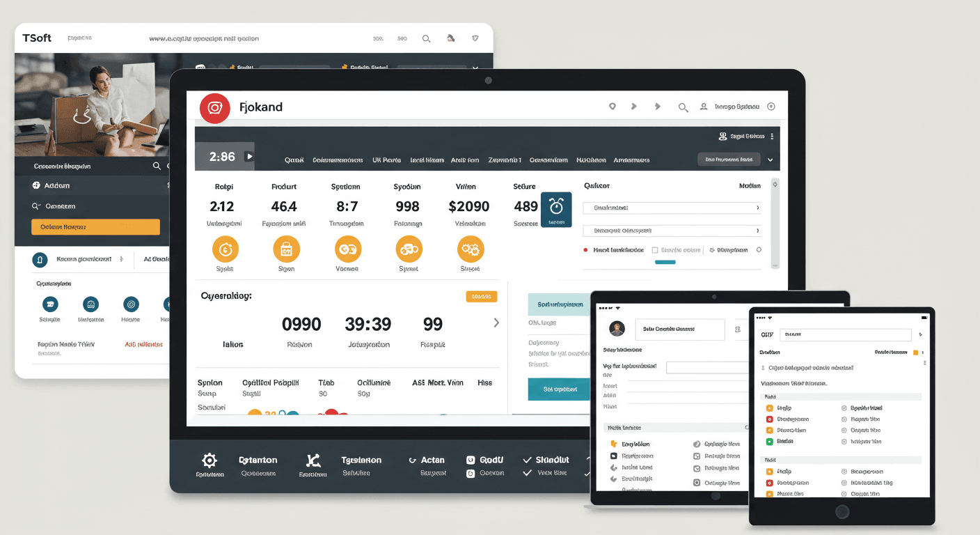Click the orange icon under the 8:7 stat

[x=347, y=249]
